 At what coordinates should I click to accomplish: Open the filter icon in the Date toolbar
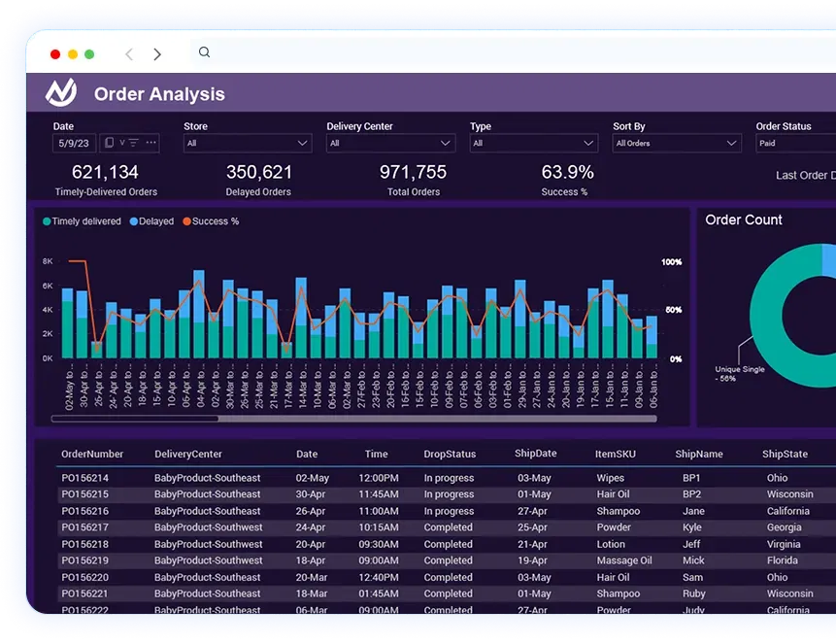[x=133, y=143]
